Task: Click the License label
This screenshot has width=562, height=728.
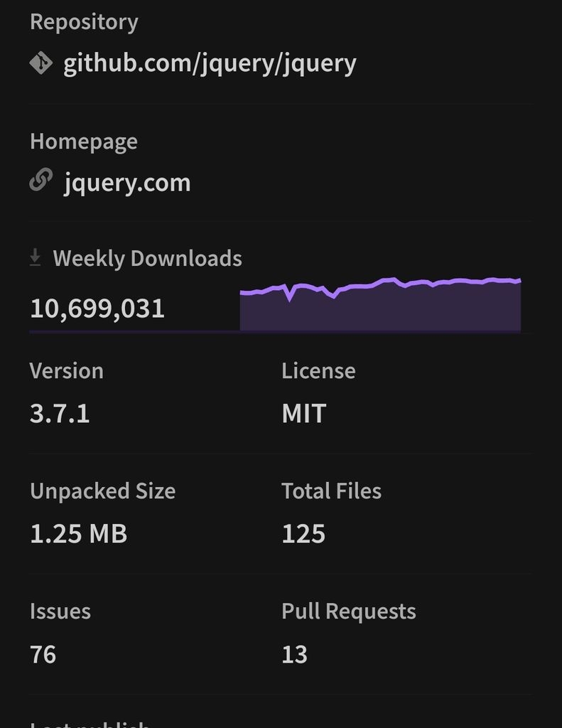Action: point(318,371)
